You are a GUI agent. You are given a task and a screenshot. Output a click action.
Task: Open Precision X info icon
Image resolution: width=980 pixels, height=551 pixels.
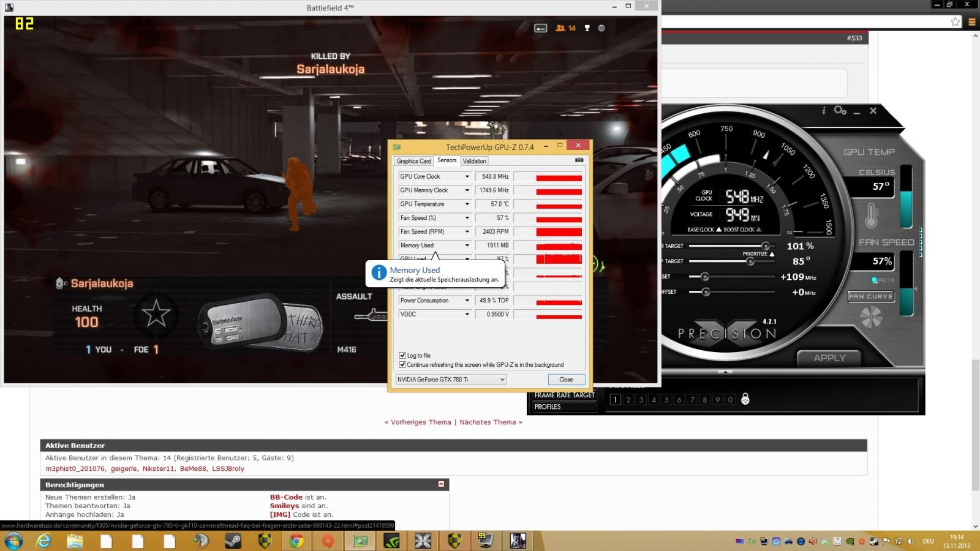pyautogui.click(x=824, y=111)
